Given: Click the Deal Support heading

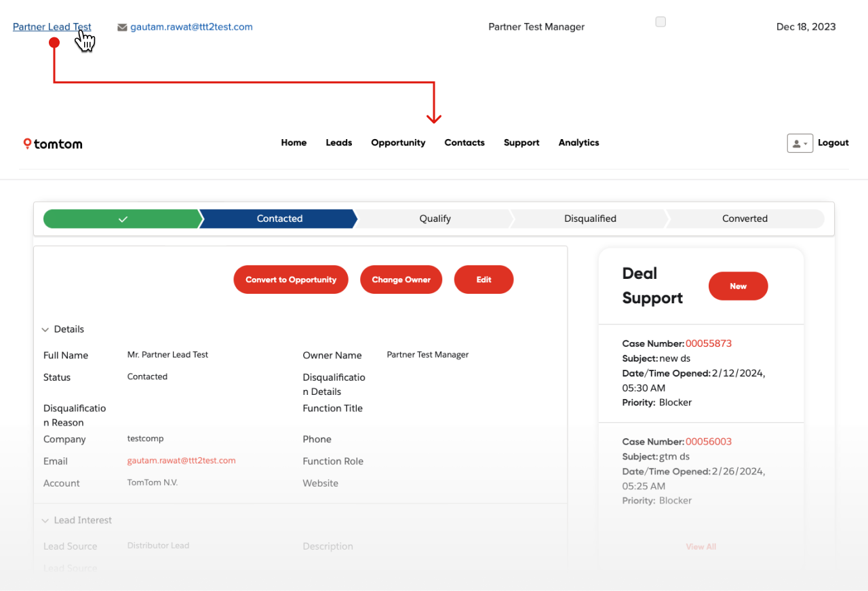Looking at the screenshot, I should pos(652,286).
